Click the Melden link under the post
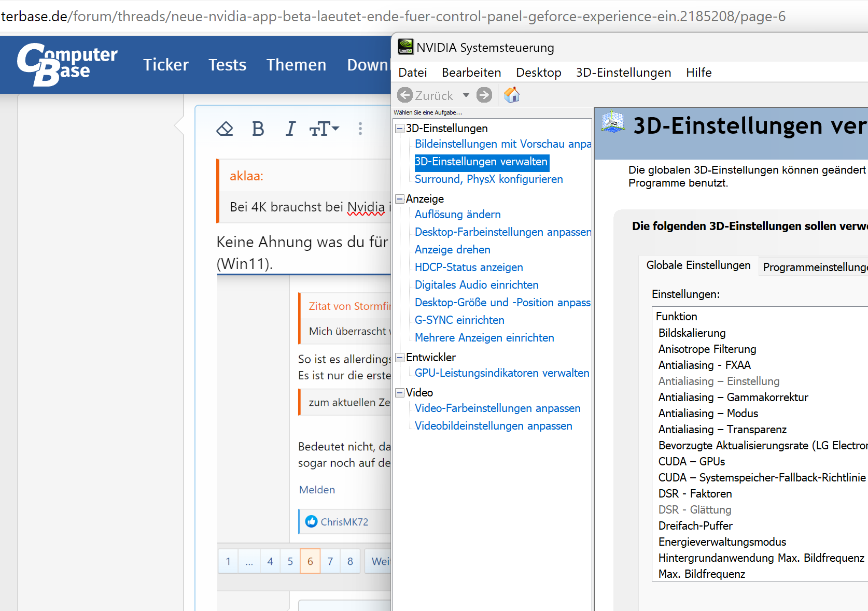Screen dimensions: 868x611 317,490
